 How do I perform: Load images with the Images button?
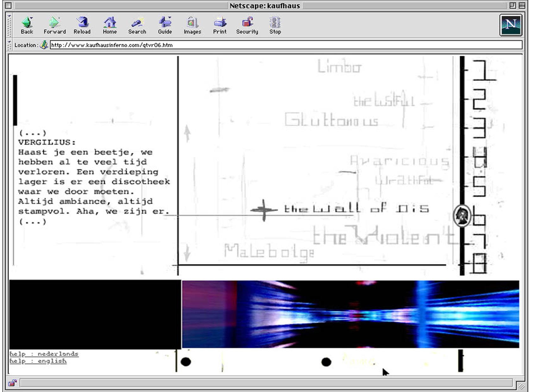(192, 25)
